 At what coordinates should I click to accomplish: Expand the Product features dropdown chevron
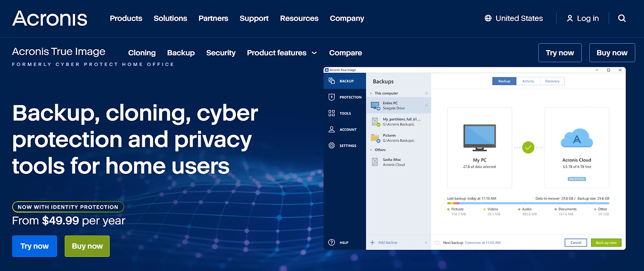click(314, 53)
